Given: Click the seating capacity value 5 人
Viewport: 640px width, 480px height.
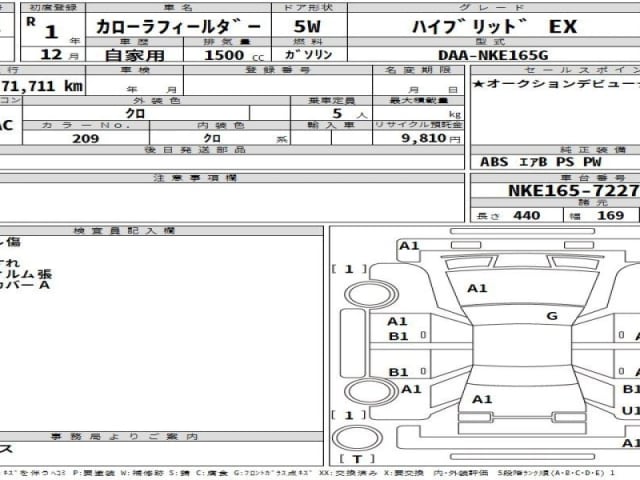Looking at the screenshot, I should [349, 113].
